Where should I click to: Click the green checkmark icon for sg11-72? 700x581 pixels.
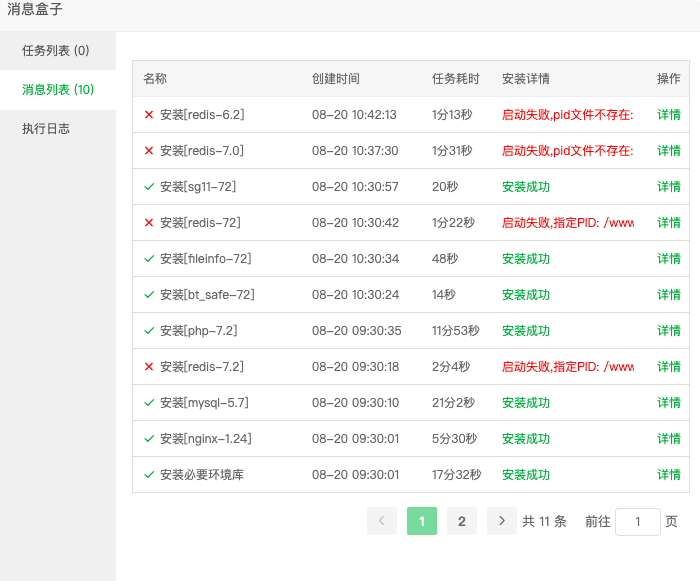[x=149, y=187]
